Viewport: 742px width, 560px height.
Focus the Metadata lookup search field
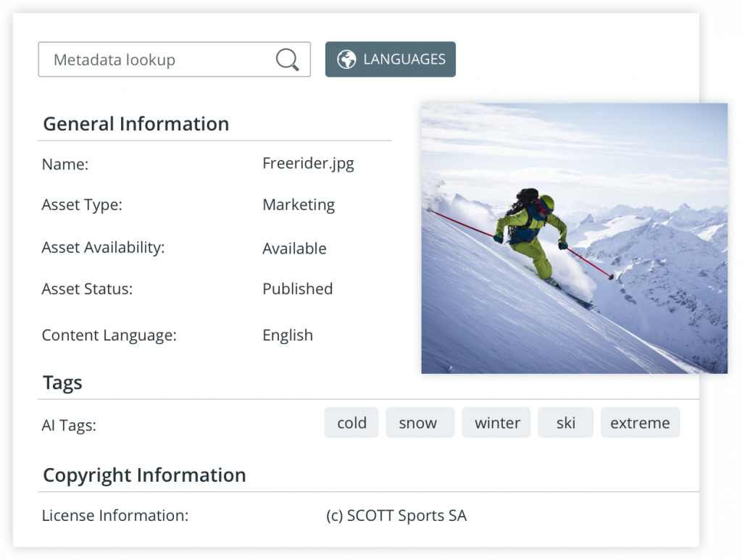pos(156,59)
